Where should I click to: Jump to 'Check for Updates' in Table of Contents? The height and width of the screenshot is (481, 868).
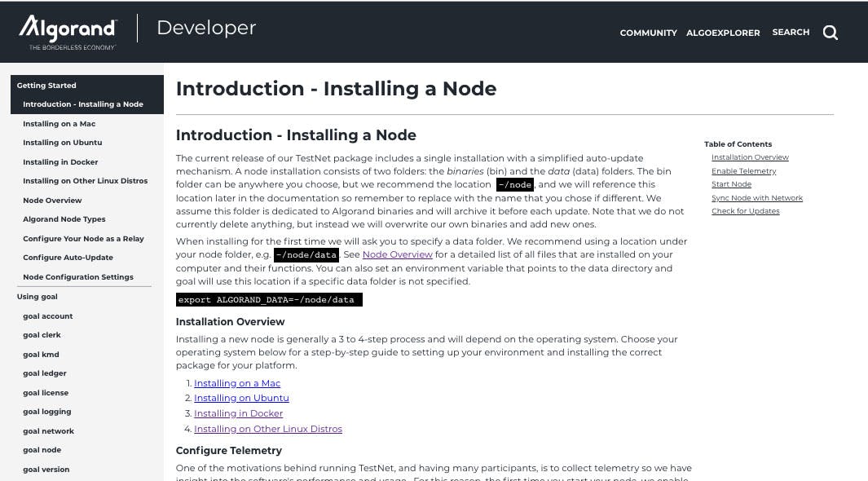[x=745, y=211]
